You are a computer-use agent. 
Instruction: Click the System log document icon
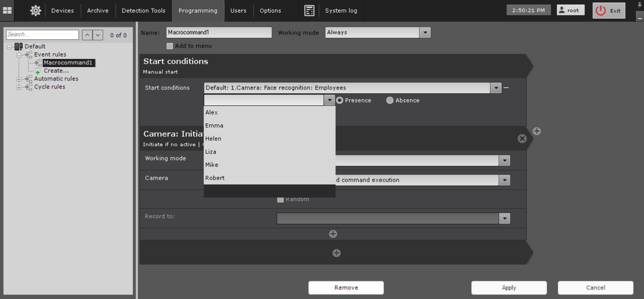pos(309,10)
